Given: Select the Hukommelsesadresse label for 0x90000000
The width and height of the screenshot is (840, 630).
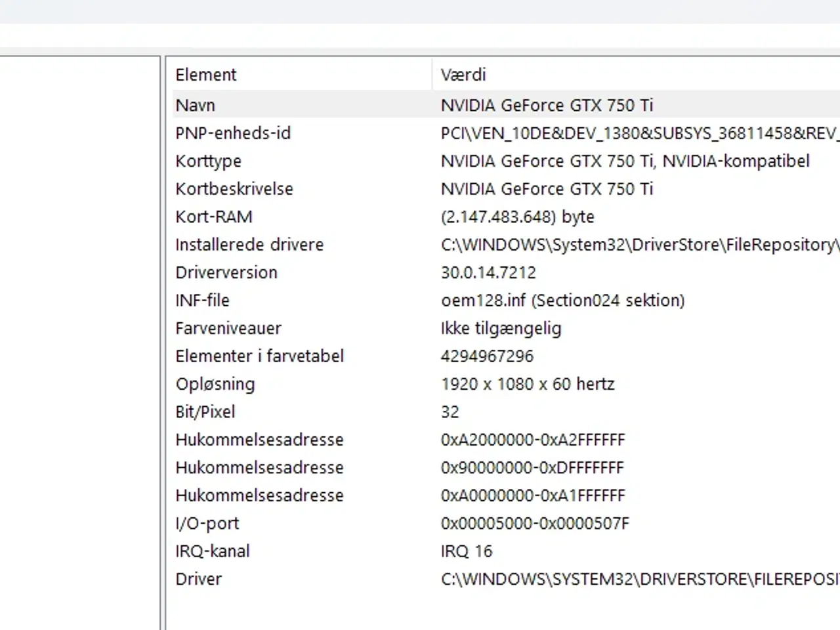Looking at the screenshot, I should point(259,468).
